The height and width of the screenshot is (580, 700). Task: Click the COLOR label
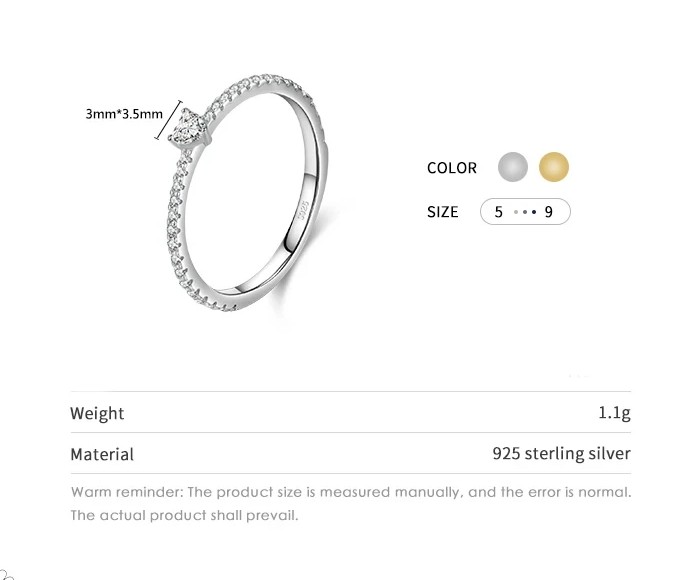coord(452,168)
